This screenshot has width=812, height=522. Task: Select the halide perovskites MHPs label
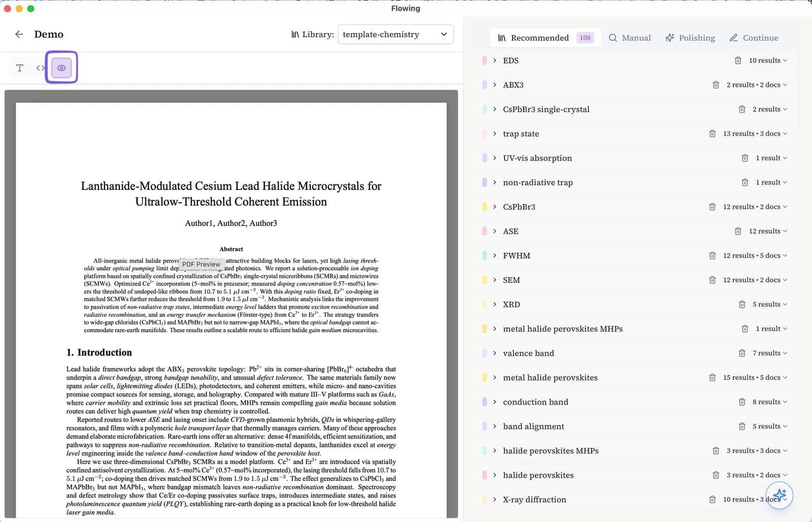(x=551, y=450)
